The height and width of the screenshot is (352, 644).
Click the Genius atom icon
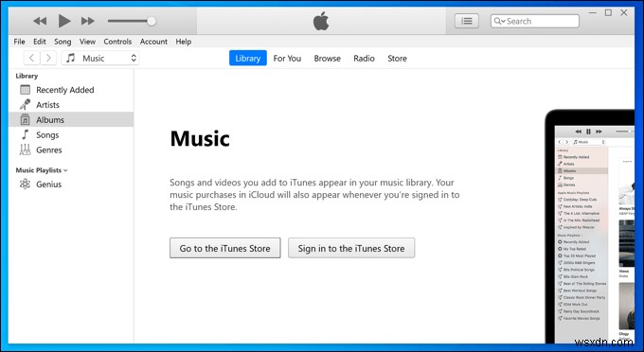pos(25,184)
